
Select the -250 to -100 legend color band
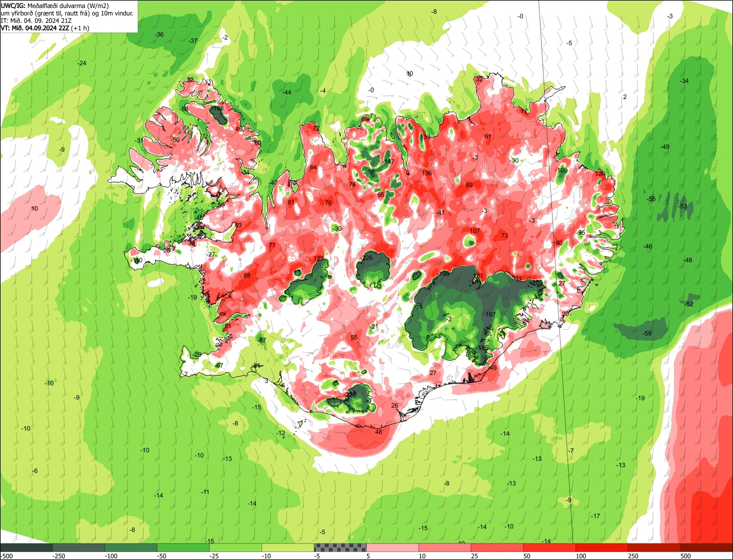pos(78,547)
